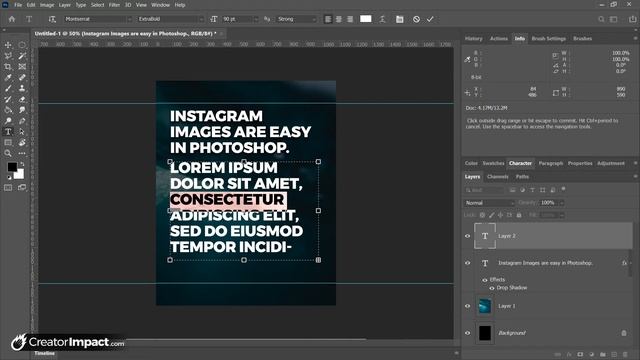Click the text color swatch in options bar
This screenshot has height=360, width=640.
coord(366,19)
